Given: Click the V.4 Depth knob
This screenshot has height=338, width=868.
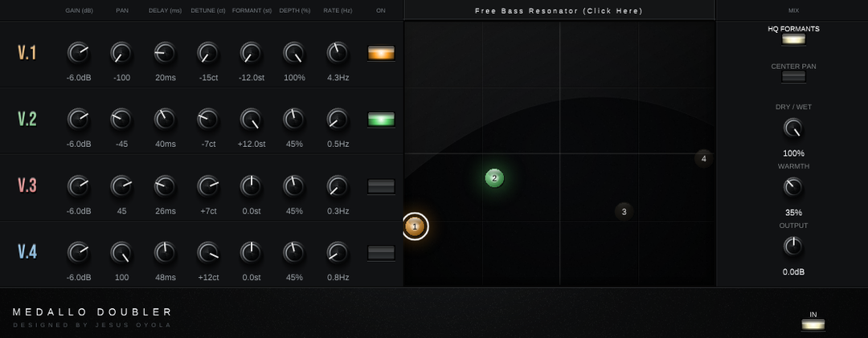Looking at the screenshot, I should point(294,253).
